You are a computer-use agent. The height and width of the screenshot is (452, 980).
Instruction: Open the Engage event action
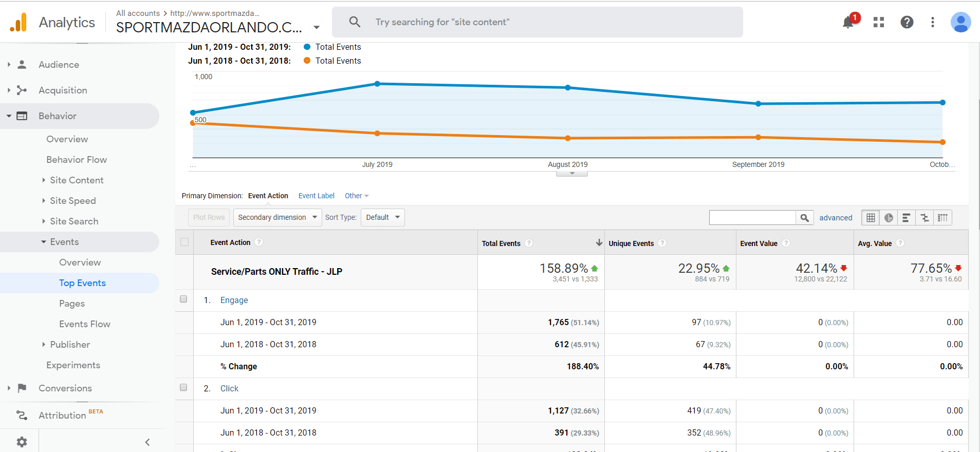pos(234,300)
